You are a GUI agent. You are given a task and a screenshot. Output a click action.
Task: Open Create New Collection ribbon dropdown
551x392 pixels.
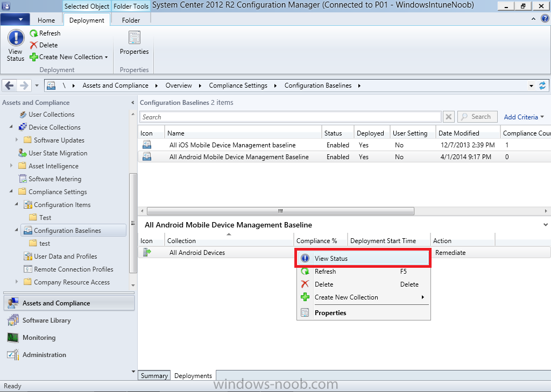[x=69, y=57]
